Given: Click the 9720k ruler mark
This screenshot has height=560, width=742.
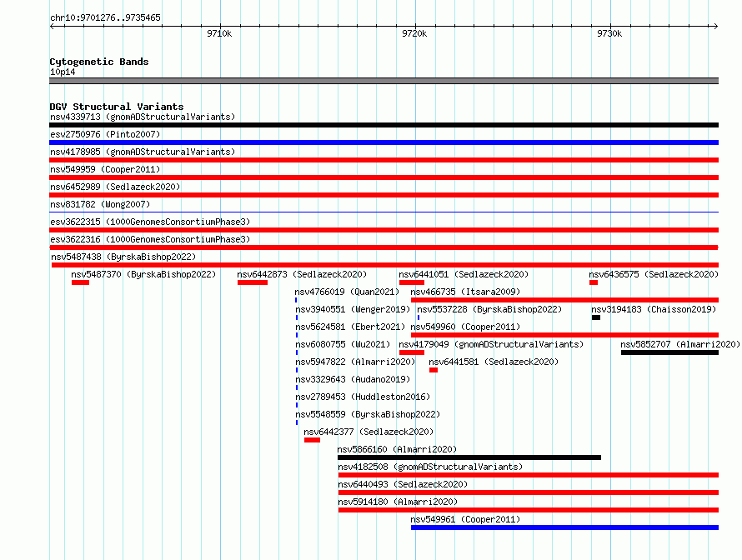Looking at the screenshot, I should click(414, 33).
